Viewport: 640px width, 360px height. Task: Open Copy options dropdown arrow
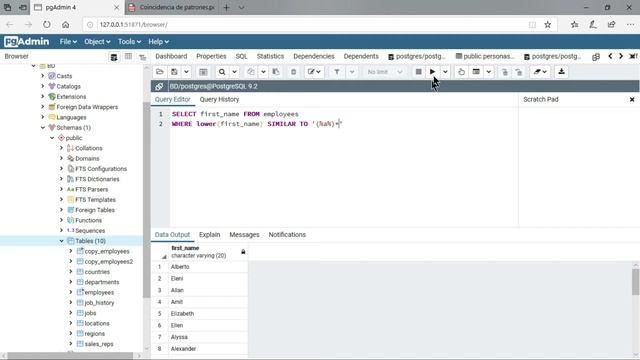[x=263, y=72]
